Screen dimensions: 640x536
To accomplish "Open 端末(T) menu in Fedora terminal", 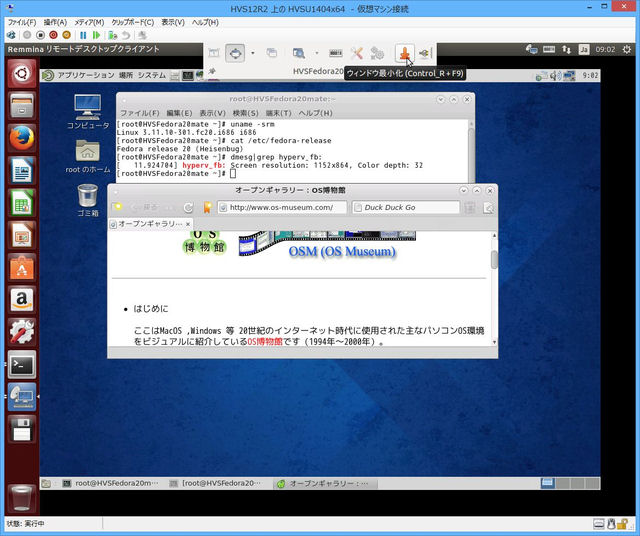I will coord(278,113).
